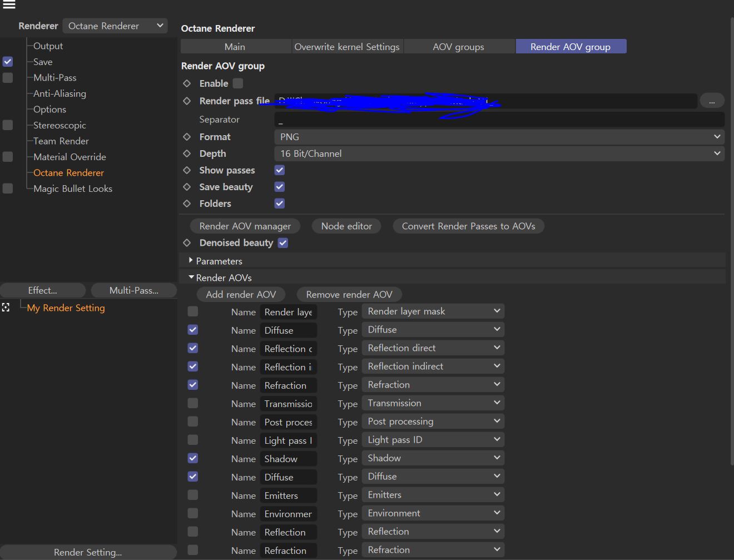Toggle Denoised beauty checkbox
Image resolution: width=734 pixels, height=560 pixels.
click(x=283, y=242)
